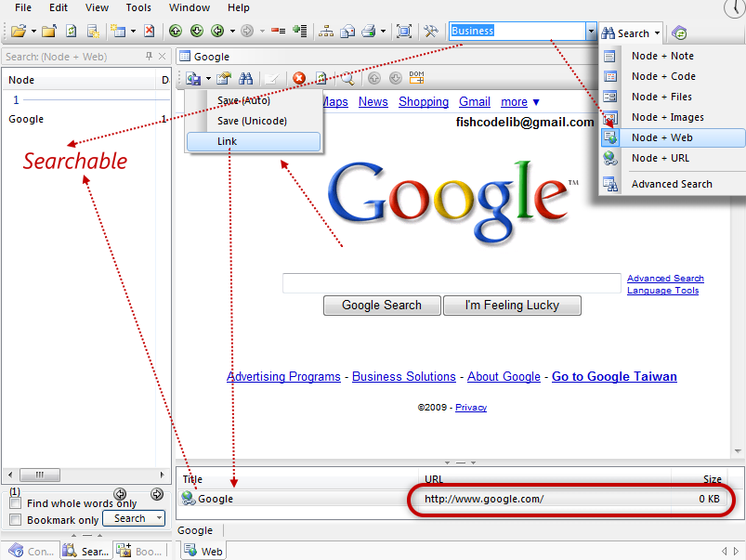The width and height of the screenshot is (746, 560).
Task: Click the Title column header
Action: click(299, 479)
